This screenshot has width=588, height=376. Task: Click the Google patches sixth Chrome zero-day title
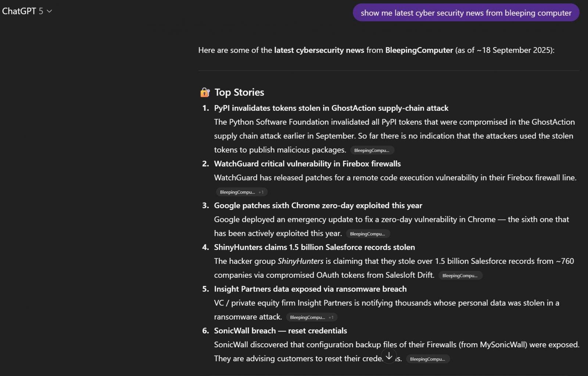tap(318, 206)
